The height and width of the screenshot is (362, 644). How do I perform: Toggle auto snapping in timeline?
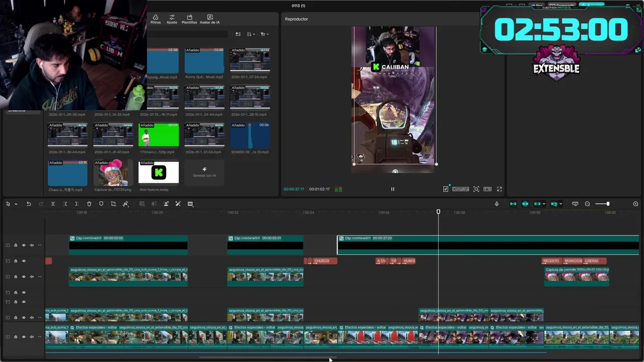coord(525,204)
